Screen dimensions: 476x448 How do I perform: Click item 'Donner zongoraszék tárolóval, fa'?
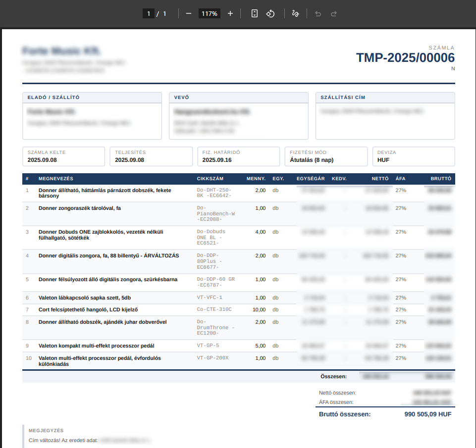point(80,208)
